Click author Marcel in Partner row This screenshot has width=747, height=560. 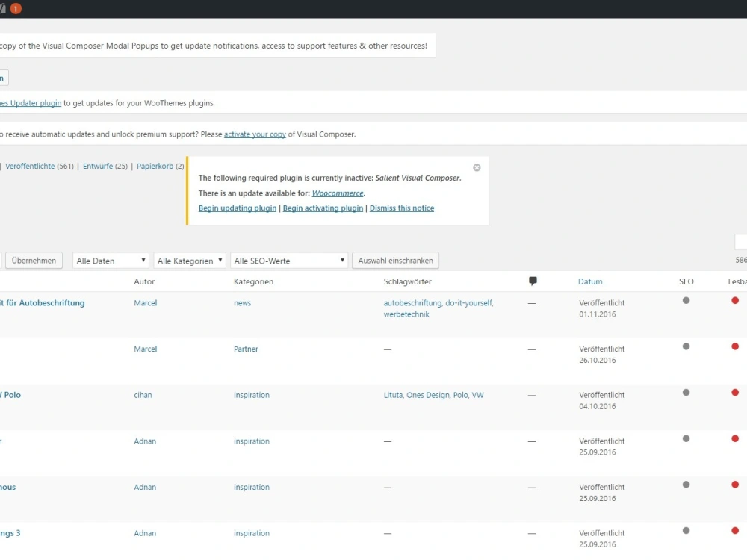click(x=146, y=349)
